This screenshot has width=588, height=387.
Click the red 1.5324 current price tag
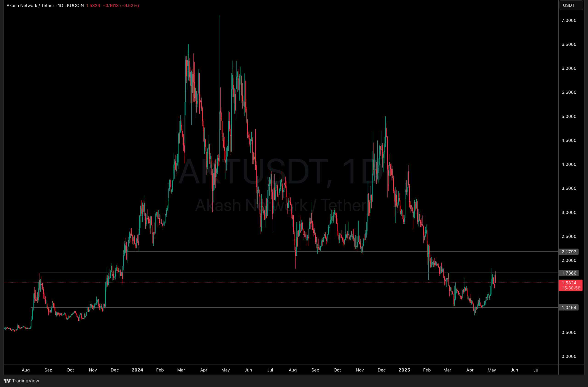pos(569,283)
